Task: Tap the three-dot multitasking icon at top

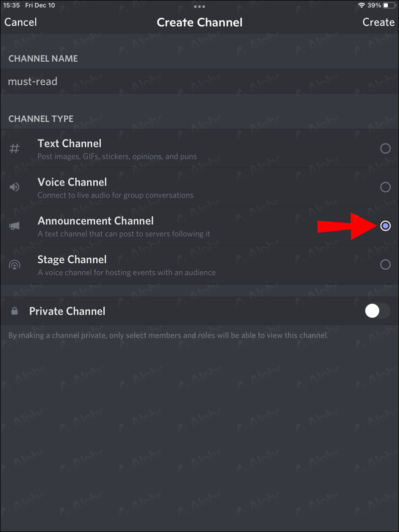Action: 199,6
